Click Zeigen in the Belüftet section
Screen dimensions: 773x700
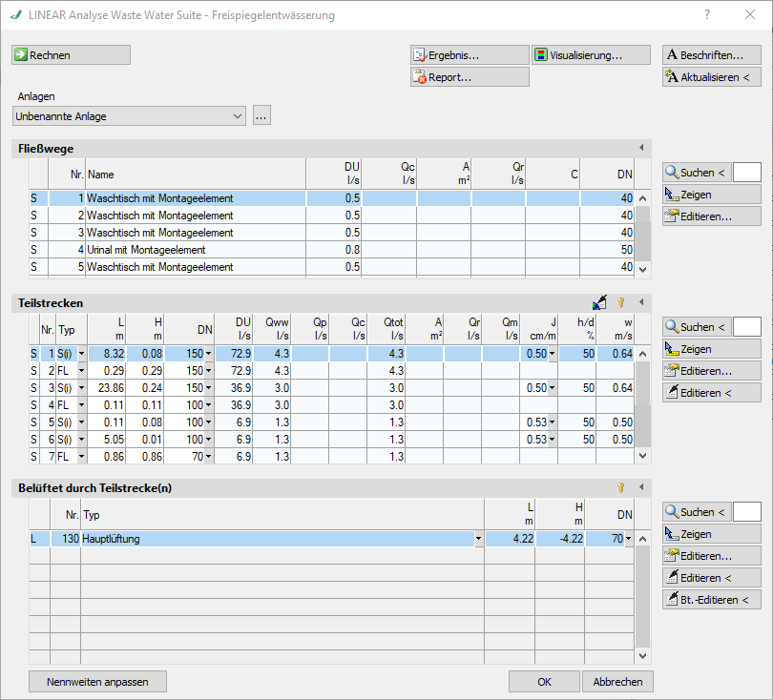(x=711, y=534)
